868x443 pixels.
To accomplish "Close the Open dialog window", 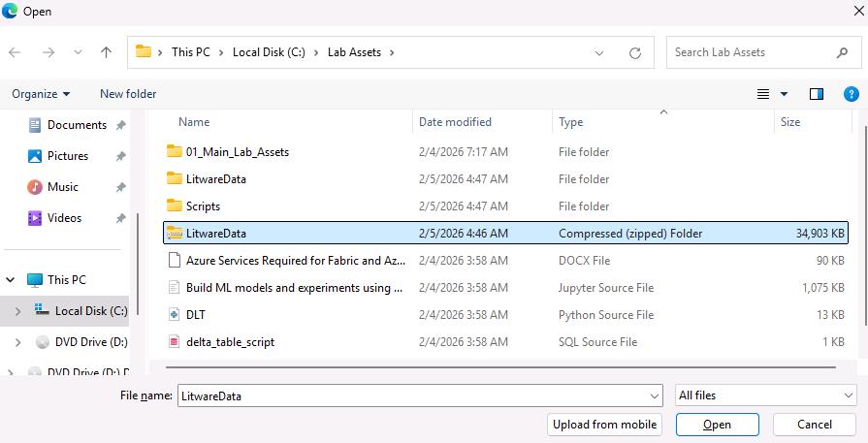I will 858,11.
